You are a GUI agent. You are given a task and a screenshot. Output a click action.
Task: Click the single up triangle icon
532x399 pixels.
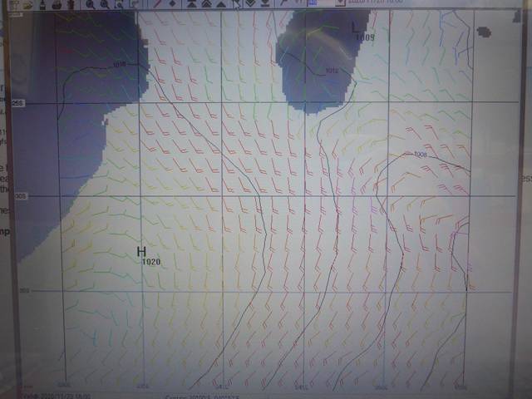point(220,4)
